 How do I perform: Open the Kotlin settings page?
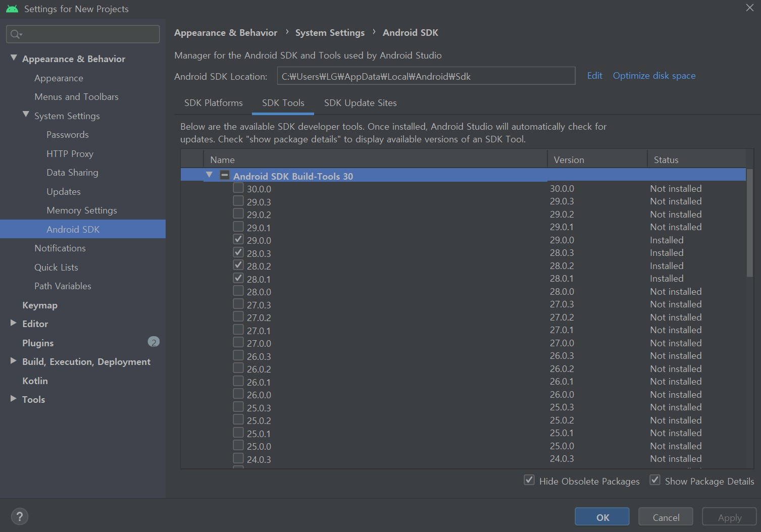35,381
